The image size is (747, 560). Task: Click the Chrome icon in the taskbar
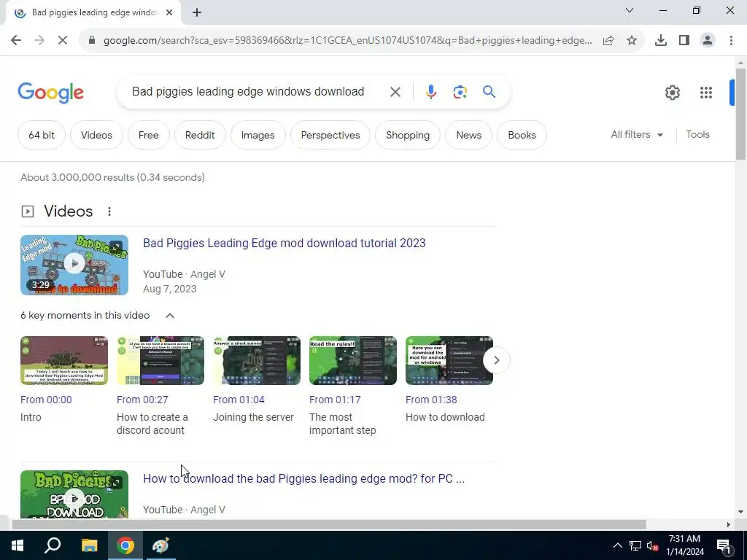tap(125, 545)
